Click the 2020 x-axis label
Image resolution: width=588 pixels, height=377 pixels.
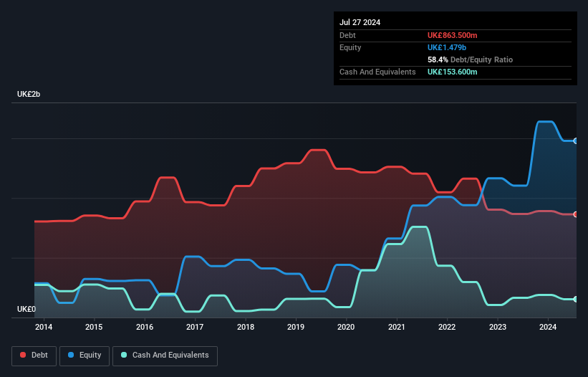(x=346, y=327)
